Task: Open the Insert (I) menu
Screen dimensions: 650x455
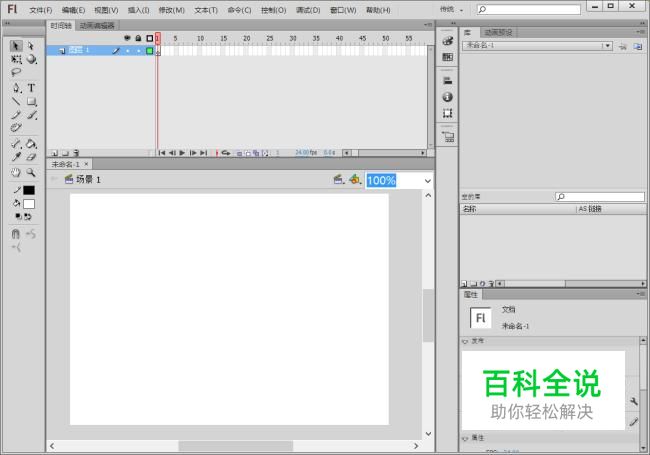Action: (x=138, y=10)
